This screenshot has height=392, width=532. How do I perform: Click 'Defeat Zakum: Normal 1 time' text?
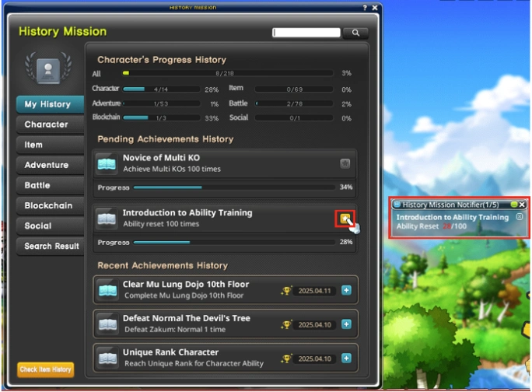click(175, 330)
